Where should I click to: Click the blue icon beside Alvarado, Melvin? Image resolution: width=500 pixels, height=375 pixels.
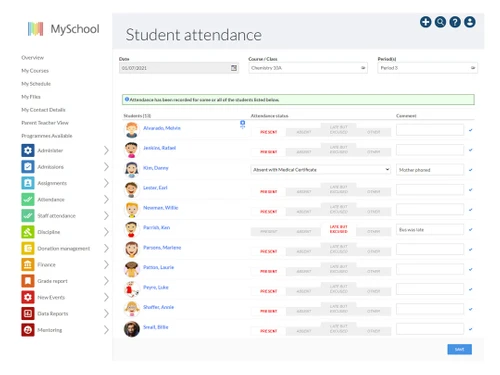(x=243, y=124)
